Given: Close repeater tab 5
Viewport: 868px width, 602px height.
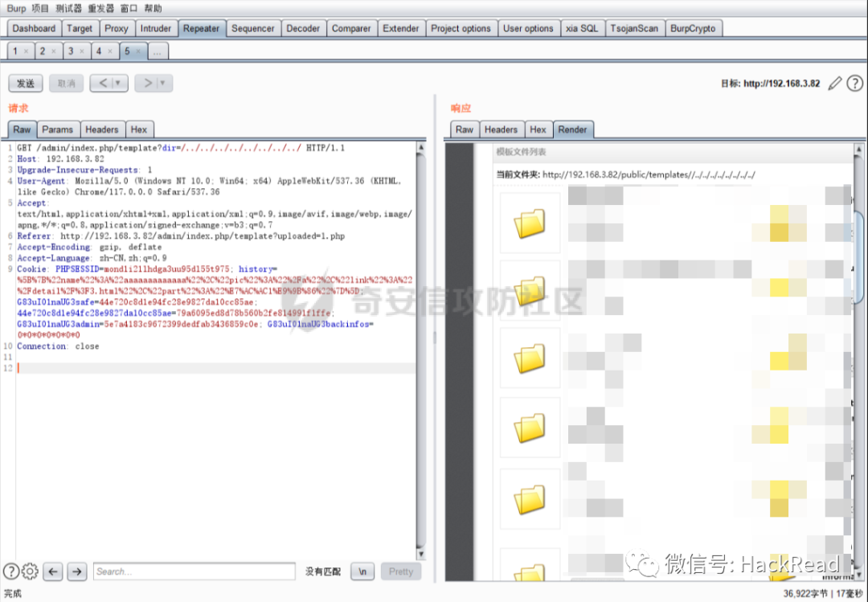Looking at the screenshot, I should 138,51.
